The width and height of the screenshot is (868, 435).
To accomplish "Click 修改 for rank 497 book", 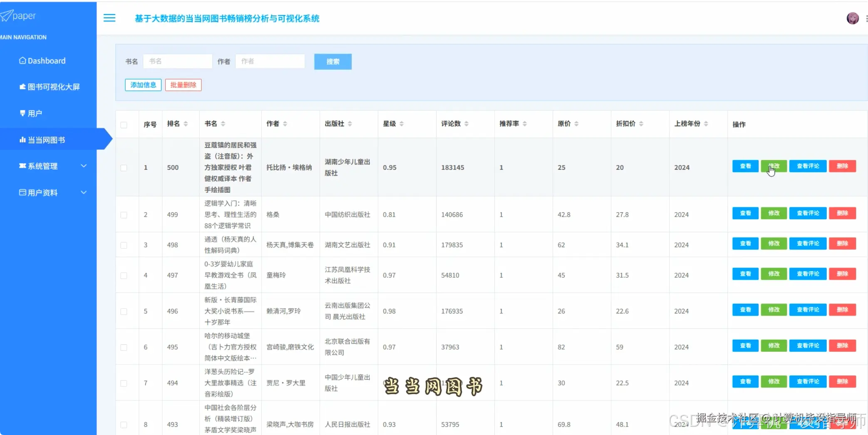I will click(x=774, y=274).
